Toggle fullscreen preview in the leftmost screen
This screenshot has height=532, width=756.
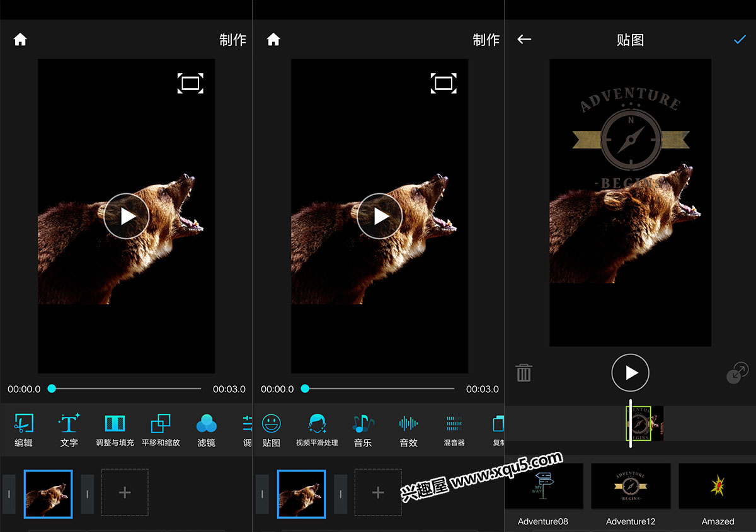click(x=190, y=83)
